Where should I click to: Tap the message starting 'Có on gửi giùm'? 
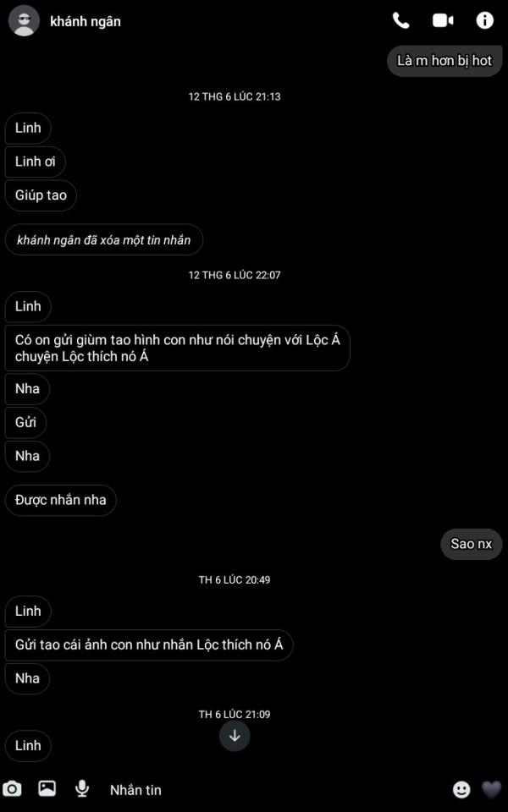click(177, 348)
